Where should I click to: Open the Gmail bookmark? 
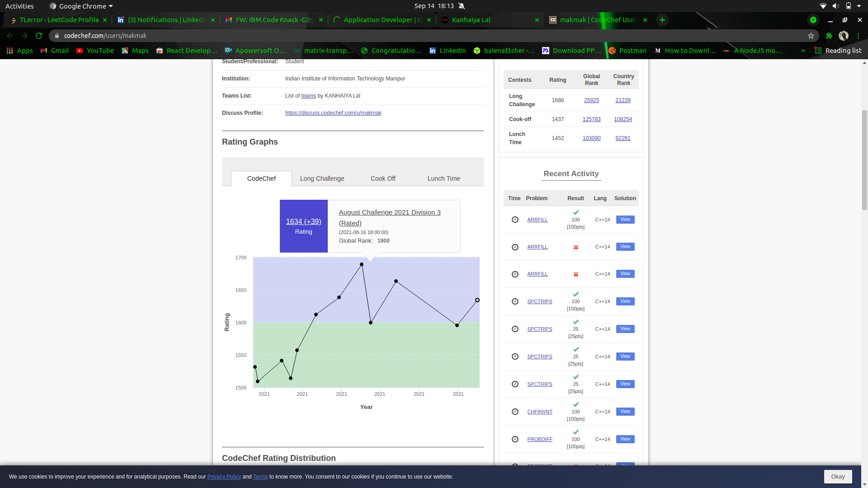[x=55, y=51]
